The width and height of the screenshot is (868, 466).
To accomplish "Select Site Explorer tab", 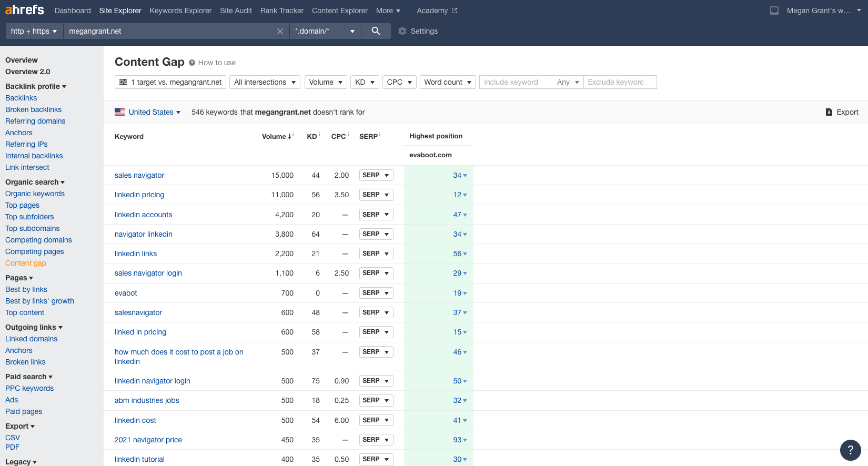I will (x=120, y=11).
